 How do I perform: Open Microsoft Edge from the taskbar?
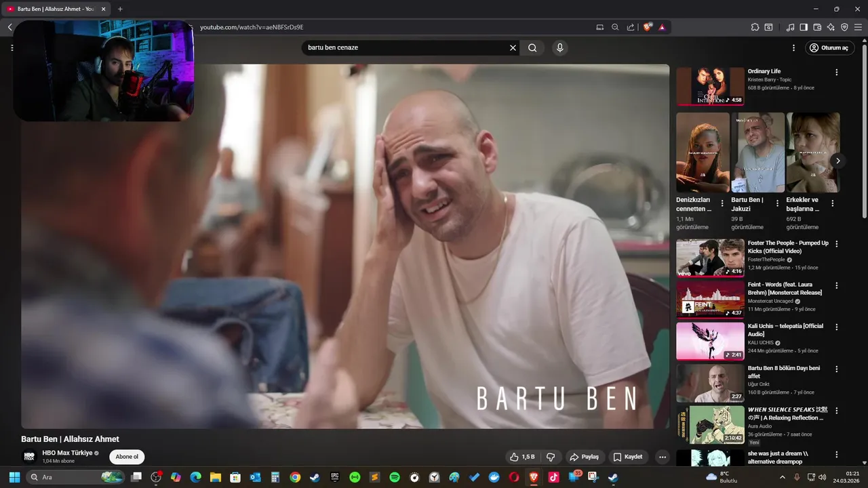click(195, 477)
